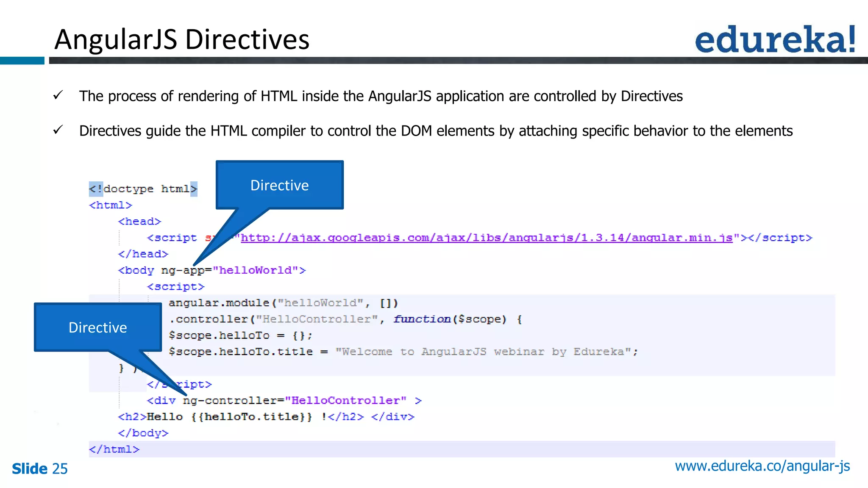Click the first checkmark bullet icon
868x488 pixels.
(58, 95)
